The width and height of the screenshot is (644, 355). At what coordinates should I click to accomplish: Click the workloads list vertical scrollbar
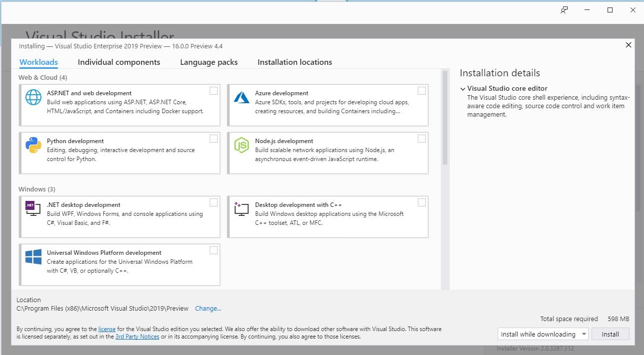click(x=445, y=118)
